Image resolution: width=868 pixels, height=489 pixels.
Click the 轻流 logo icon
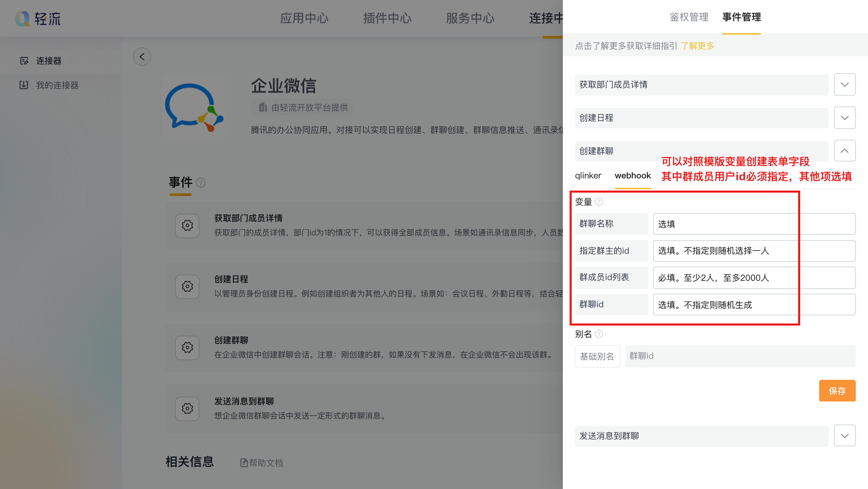[22, 18]
